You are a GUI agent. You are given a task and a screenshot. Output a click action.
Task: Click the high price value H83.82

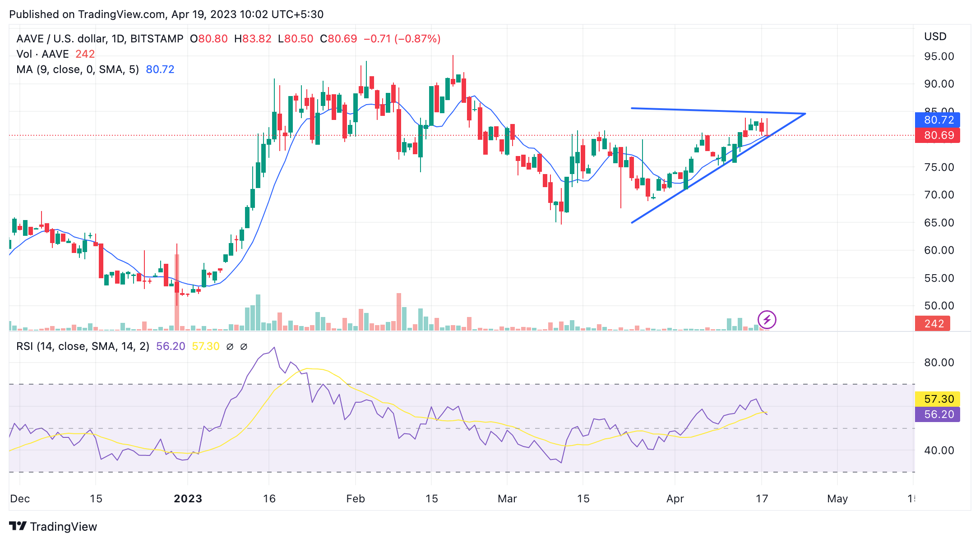[x=253, y=39]
